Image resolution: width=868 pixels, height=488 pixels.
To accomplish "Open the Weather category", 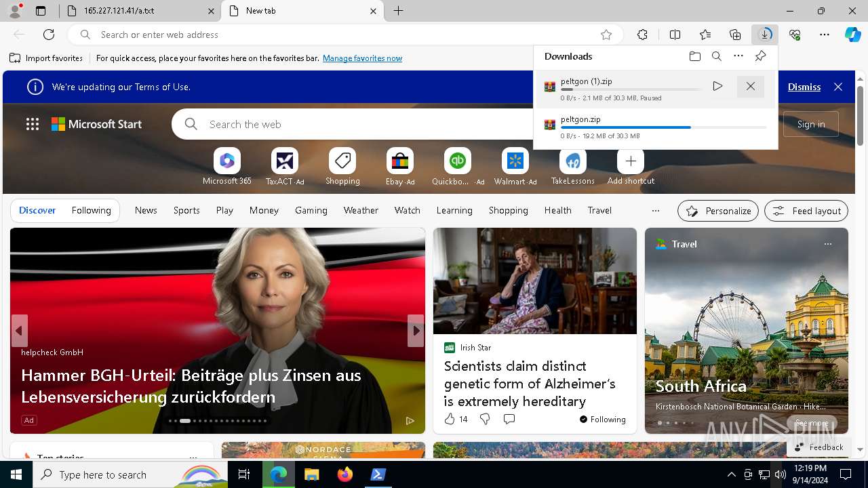I will [x=361, y=210].
